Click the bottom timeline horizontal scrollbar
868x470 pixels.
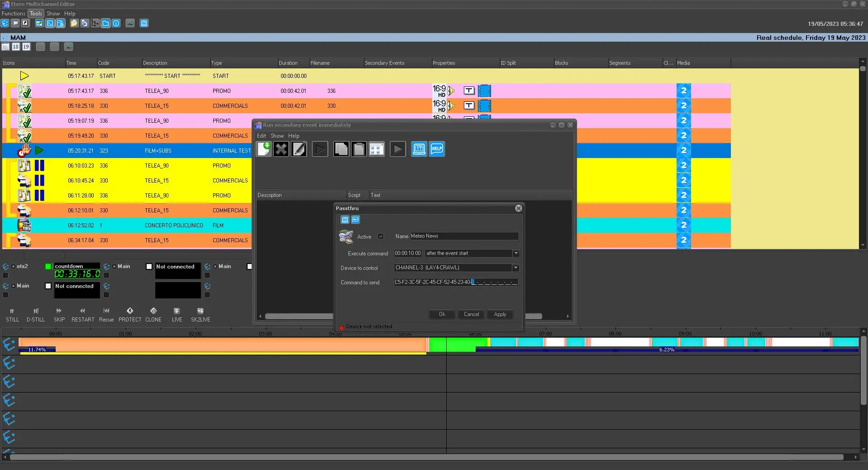tap(425, 457)
